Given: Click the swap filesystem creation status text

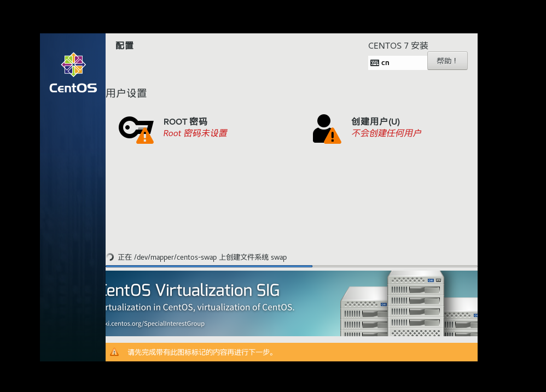Looking at the screenshot, I should pos(202,258).
